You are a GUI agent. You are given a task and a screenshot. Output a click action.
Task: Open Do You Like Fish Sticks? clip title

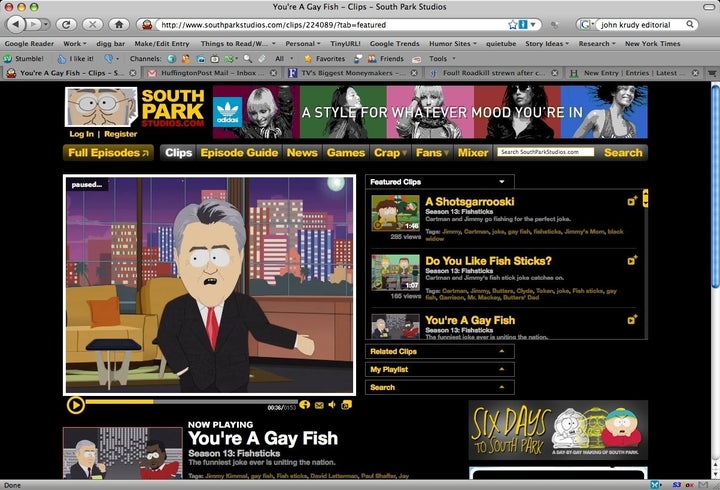[488, 261]
